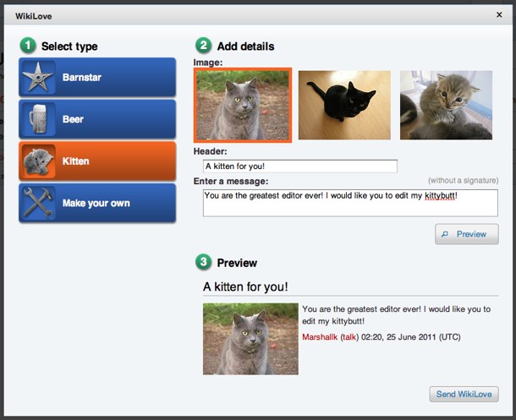Viewport: 516px width, 420px height.
Task: Click the Barnstar star icon
Action: (x=38, y=78)
